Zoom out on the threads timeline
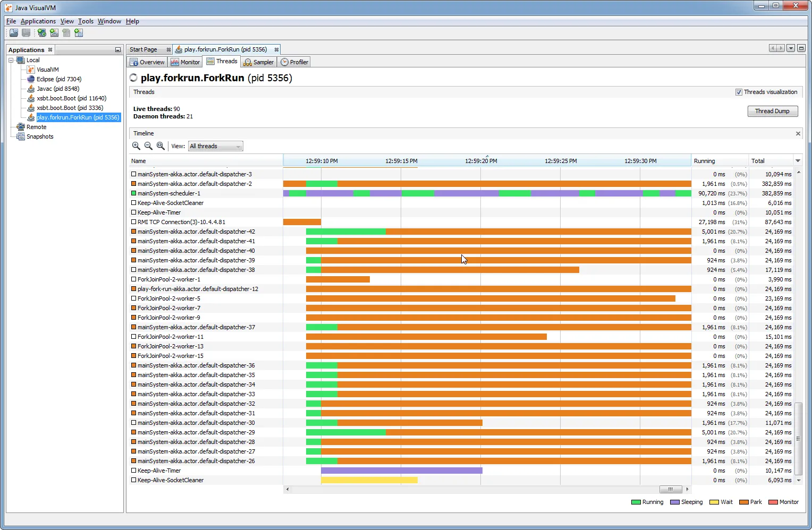This screenshot has width=812, height=530. click(148, 146)
